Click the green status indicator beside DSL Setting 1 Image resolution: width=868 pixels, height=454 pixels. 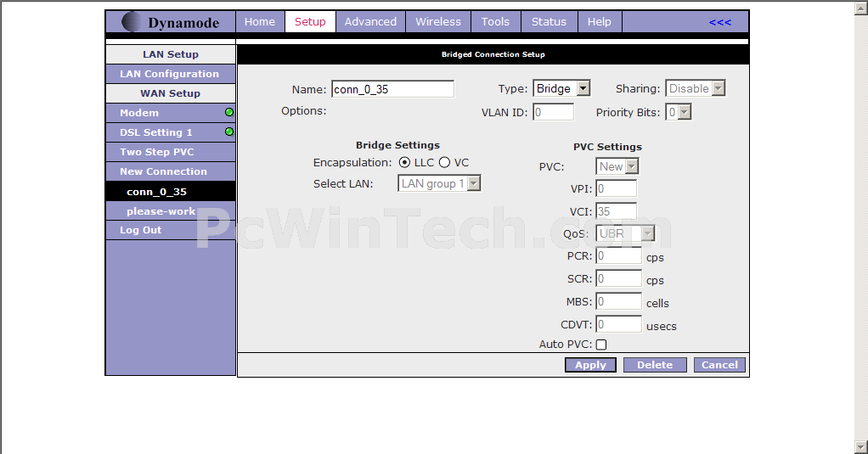point(229,132)
